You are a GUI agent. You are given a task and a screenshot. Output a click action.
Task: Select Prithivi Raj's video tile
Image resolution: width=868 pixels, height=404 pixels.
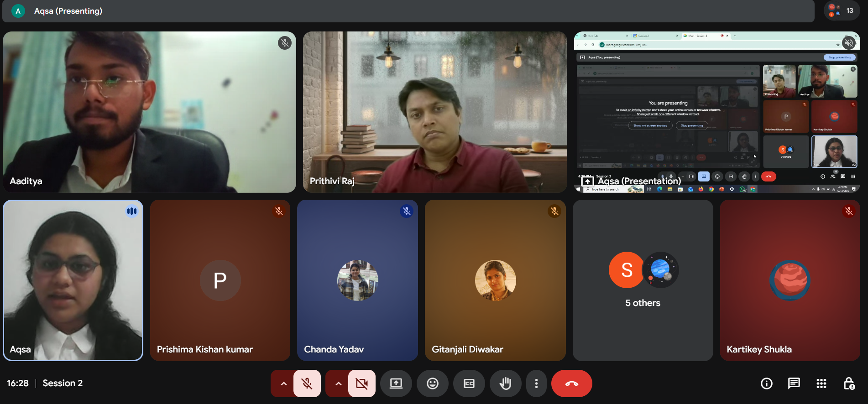[x=434, y=112]
